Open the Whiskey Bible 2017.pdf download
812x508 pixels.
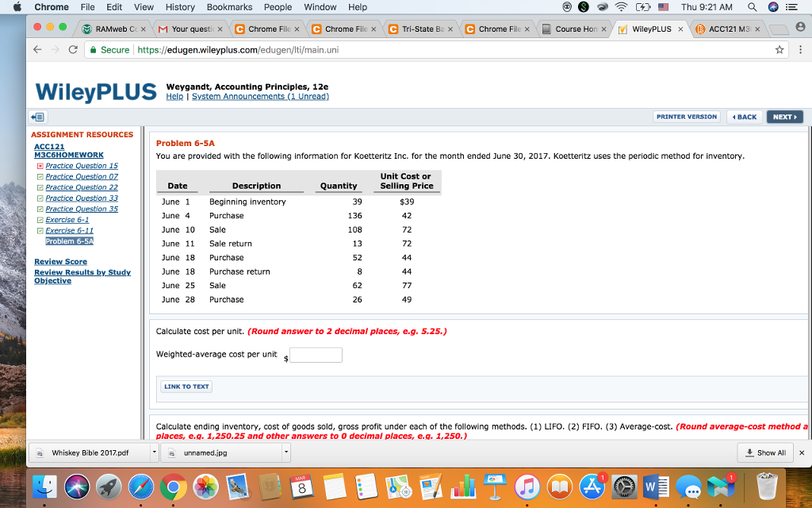90,452
